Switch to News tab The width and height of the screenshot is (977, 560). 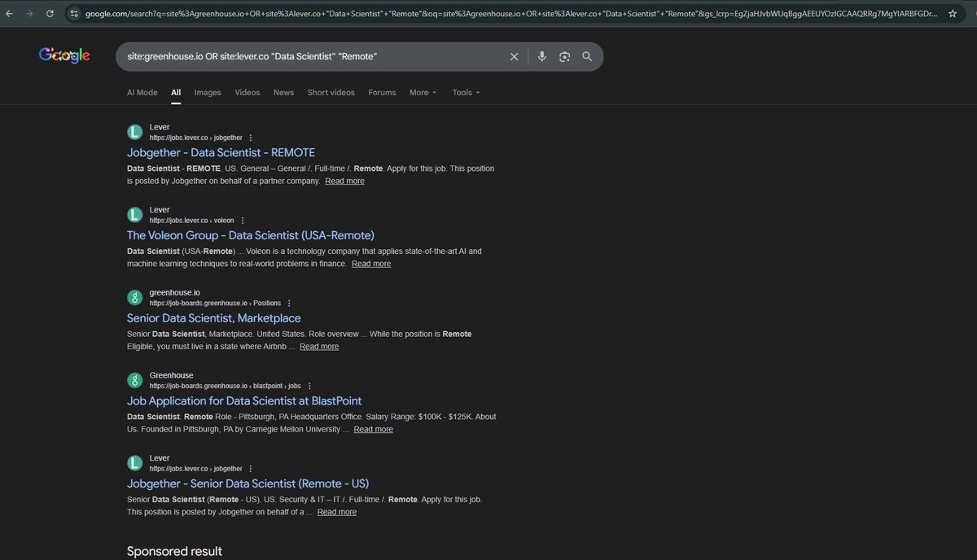tap(283, 93)
